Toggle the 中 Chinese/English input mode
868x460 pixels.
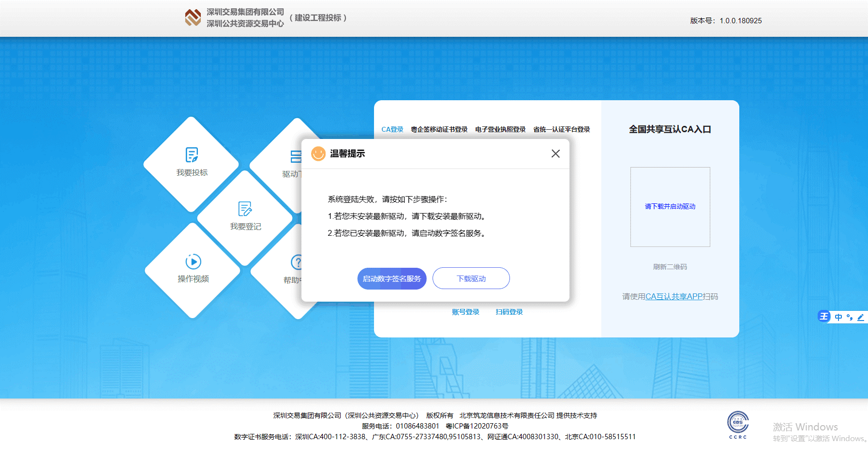coord(838,317)
